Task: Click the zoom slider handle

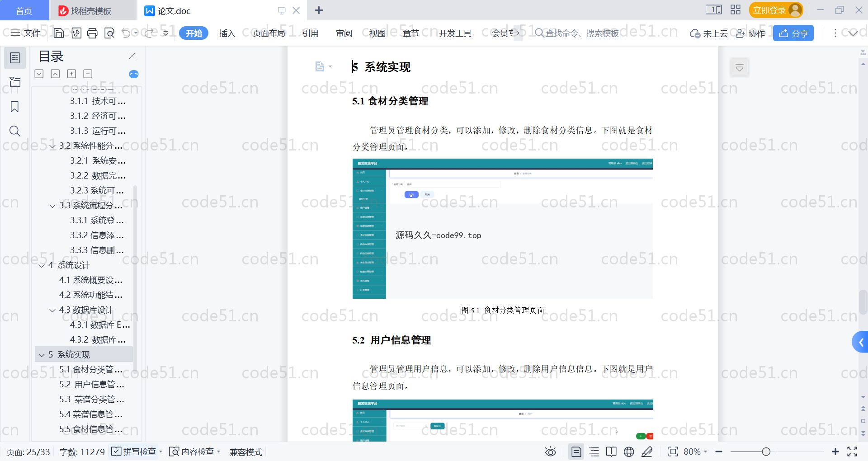Action: (766, 452)
